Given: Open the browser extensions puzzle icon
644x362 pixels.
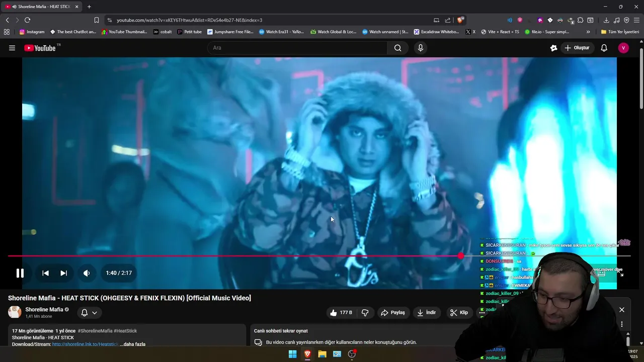Looking at the screenshot, I should (580, 20).
